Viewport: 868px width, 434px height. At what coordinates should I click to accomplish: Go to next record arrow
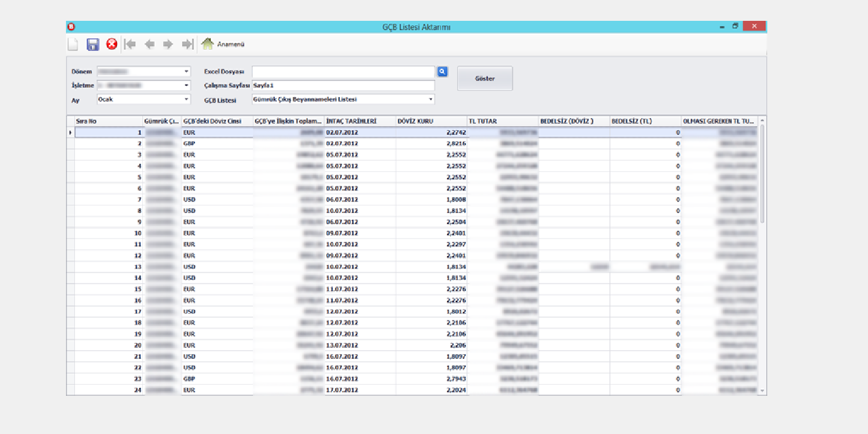coord(168,45)
